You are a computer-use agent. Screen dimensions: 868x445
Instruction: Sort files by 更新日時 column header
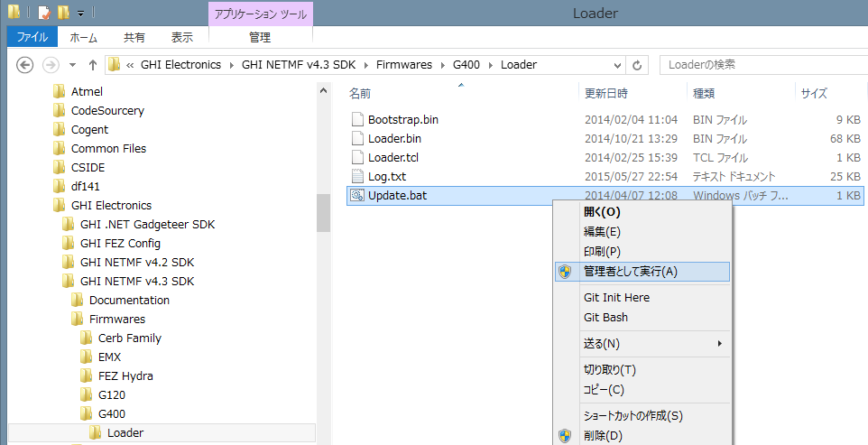pos(606,93)
